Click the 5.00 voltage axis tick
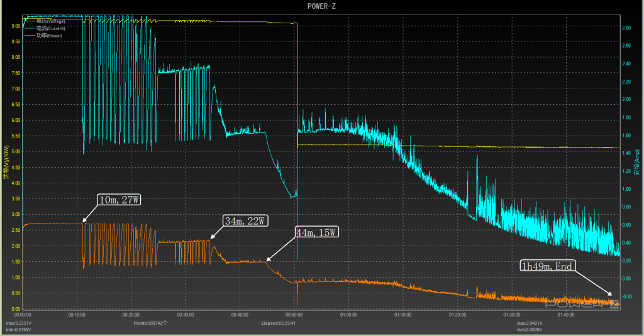This screenshot has height=336, width=644. coord(16,152)
